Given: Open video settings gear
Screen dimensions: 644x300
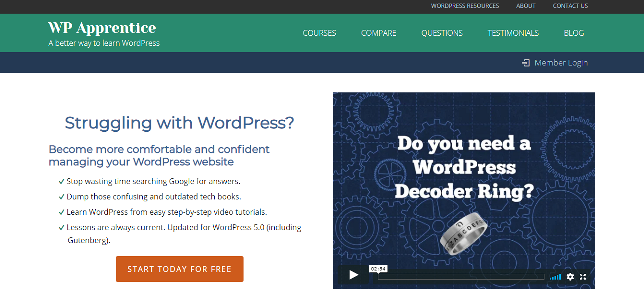Looking at the screenshot, I should [x=570, y=276].
